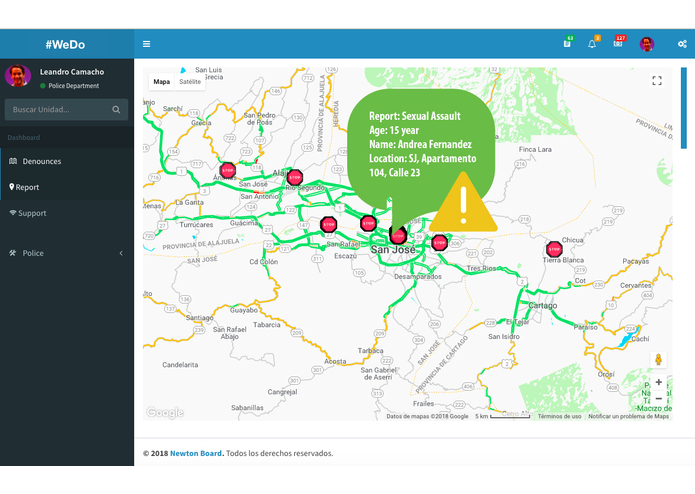Screen dimensions: 695x494
Task: Toggle map fullscreen view
Action: point(657,81)
